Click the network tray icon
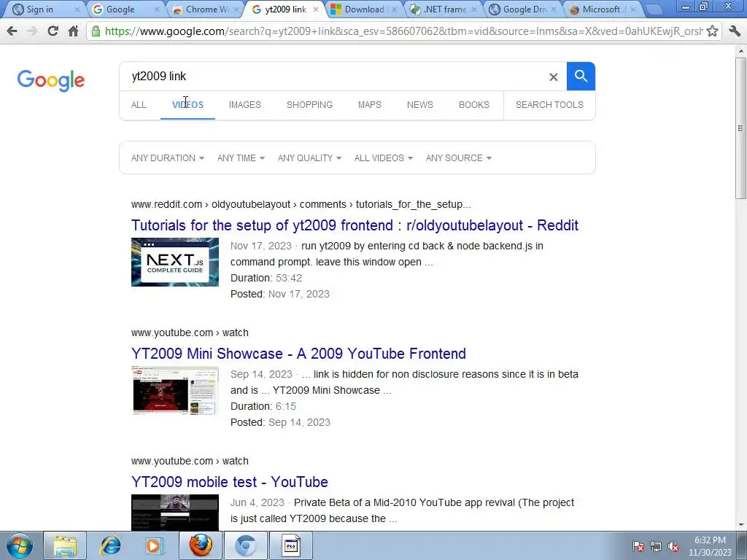 click(656, 547)
